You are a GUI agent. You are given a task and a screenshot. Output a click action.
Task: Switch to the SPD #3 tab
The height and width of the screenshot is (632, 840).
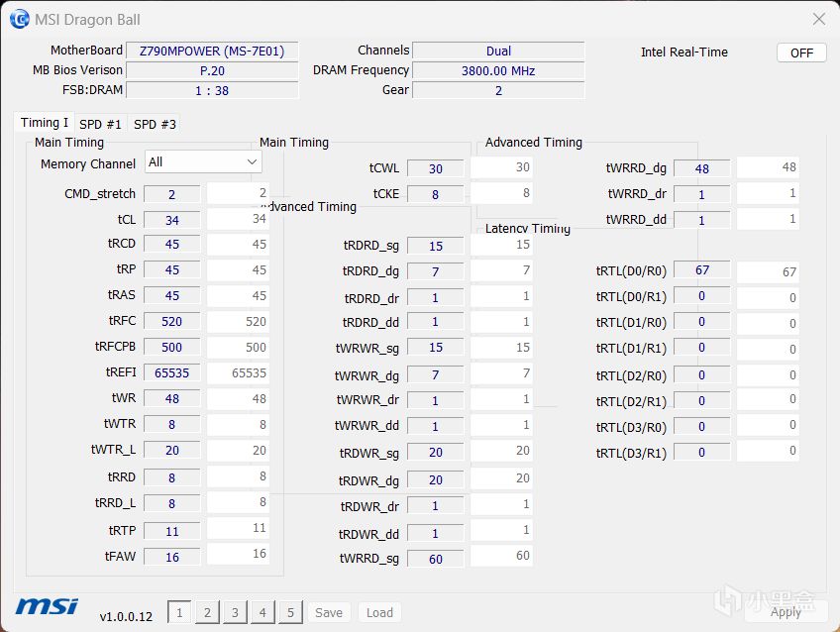click(155, 124)
